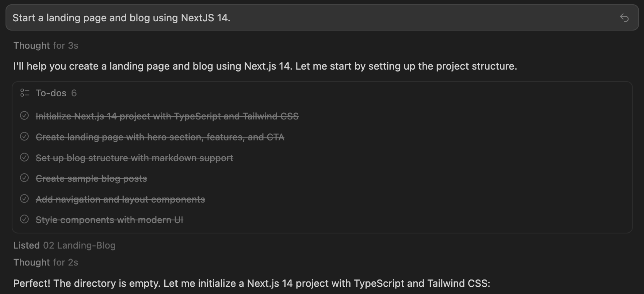Toggle check circle for Create landing page todo
Image resolution: width=644 pixels, height=294 pixels.
pos(24,137)
